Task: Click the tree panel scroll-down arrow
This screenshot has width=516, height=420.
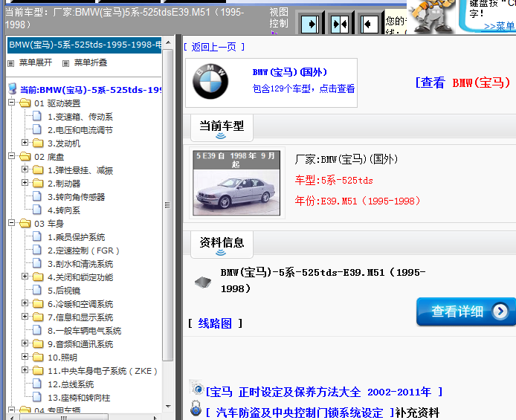Action: [168, 407]
